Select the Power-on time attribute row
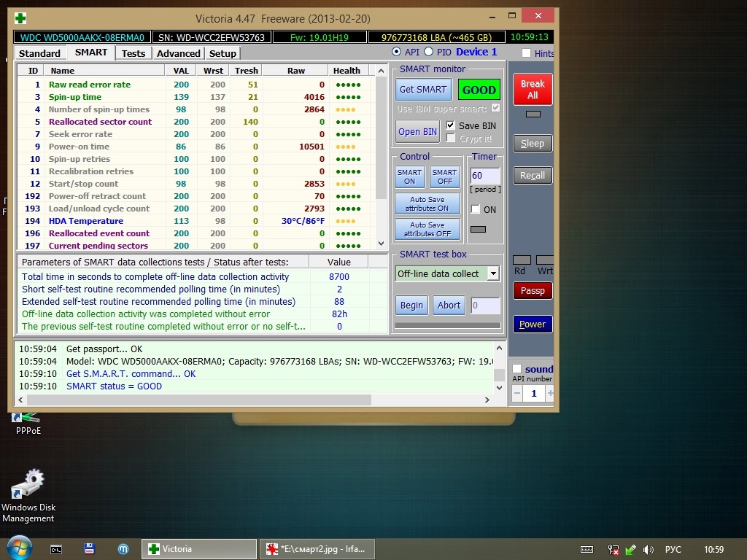The width and height of the screenshot is (747, 560). pyautogui.click(x=196, y=146)
